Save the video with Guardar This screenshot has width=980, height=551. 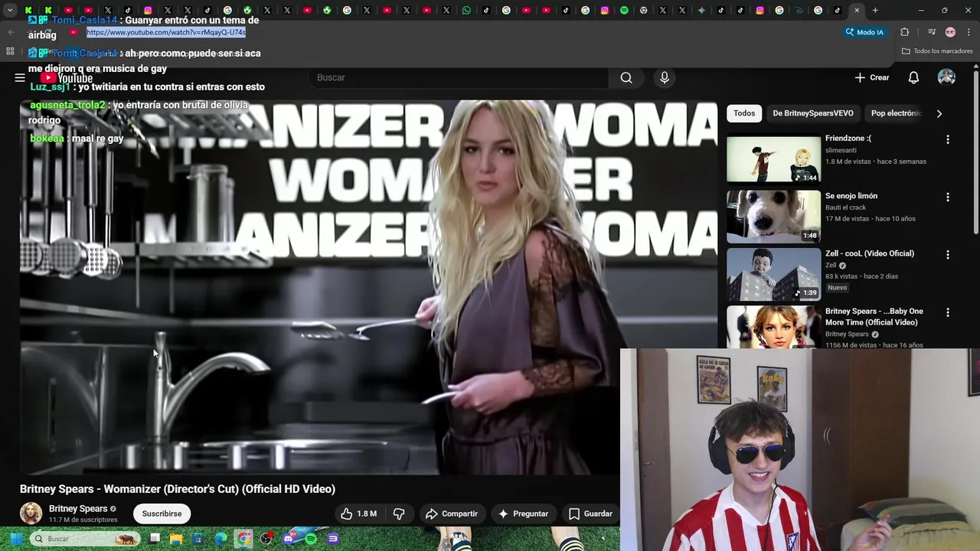(590, 514)
